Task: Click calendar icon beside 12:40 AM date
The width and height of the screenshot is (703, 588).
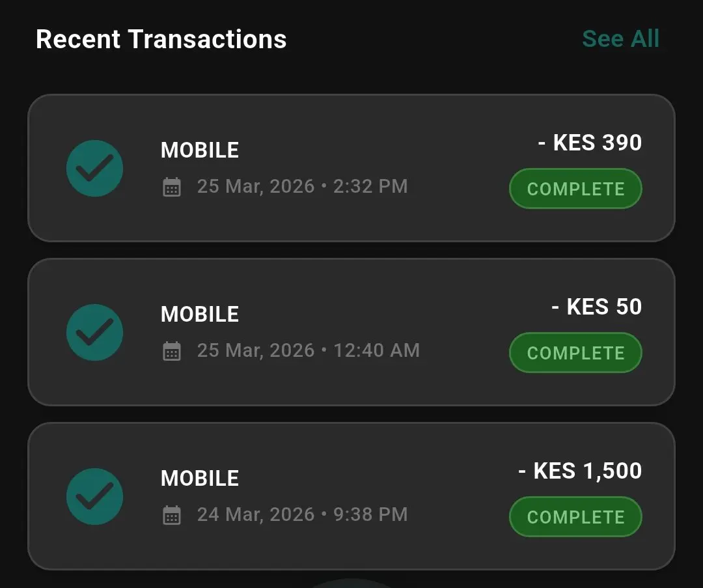Action: point(172,352)
